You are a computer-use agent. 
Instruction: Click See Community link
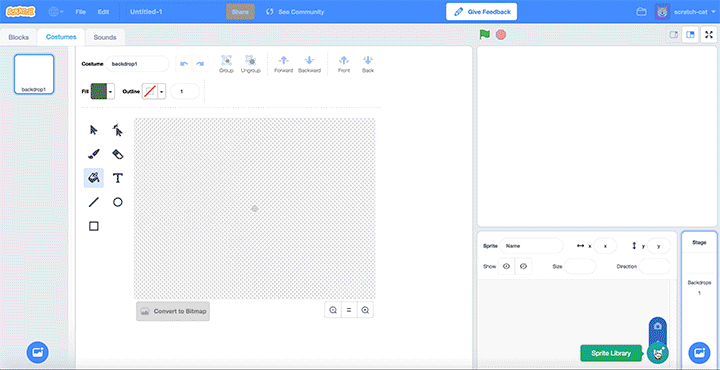(x=295, y=12)
